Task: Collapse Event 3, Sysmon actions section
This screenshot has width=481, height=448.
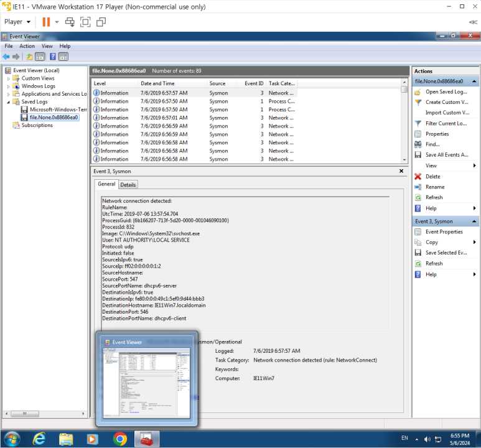Action: point(474,222)
